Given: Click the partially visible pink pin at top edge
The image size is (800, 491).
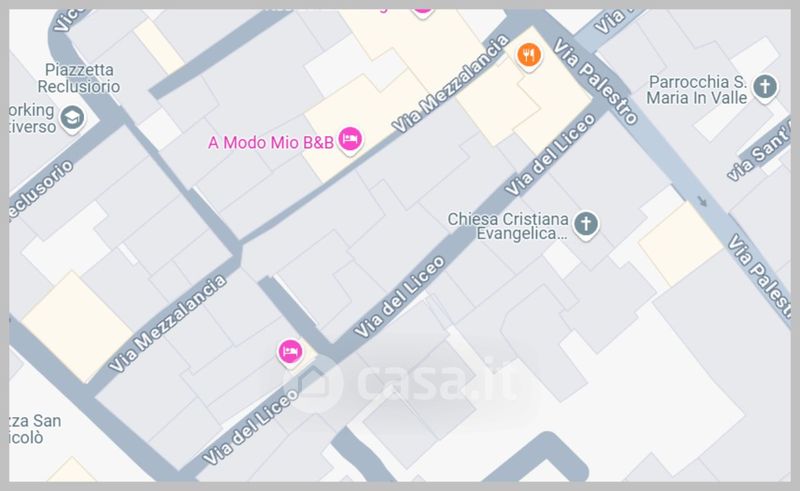Looking at the screenshot, I should [422, 11].
